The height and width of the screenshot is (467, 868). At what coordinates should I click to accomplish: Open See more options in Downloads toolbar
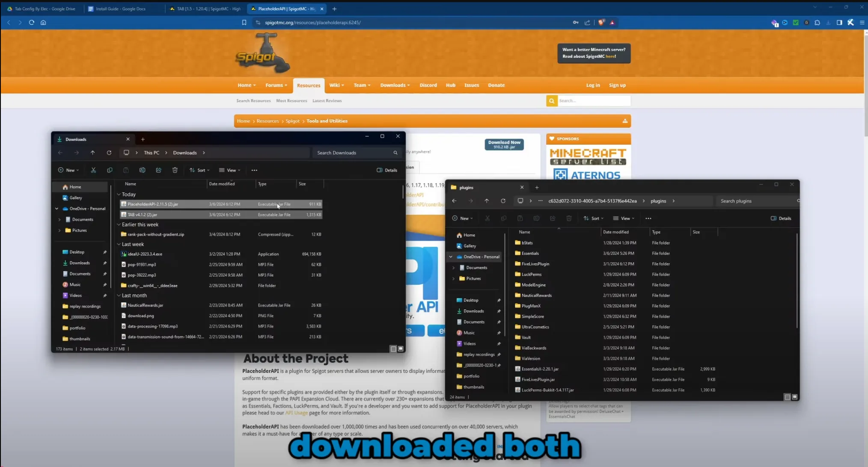coord(254,170)
